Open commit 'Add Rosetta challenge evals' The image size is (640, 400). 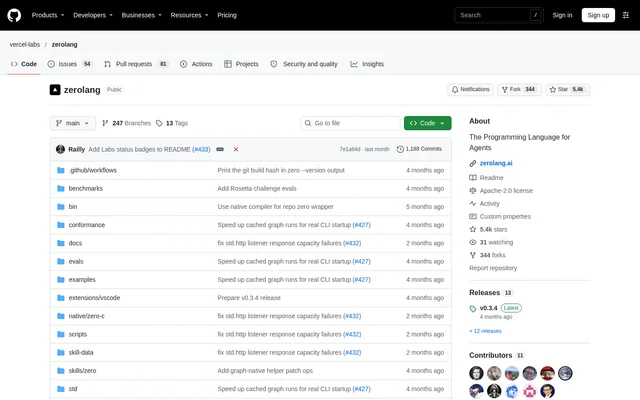257,189
